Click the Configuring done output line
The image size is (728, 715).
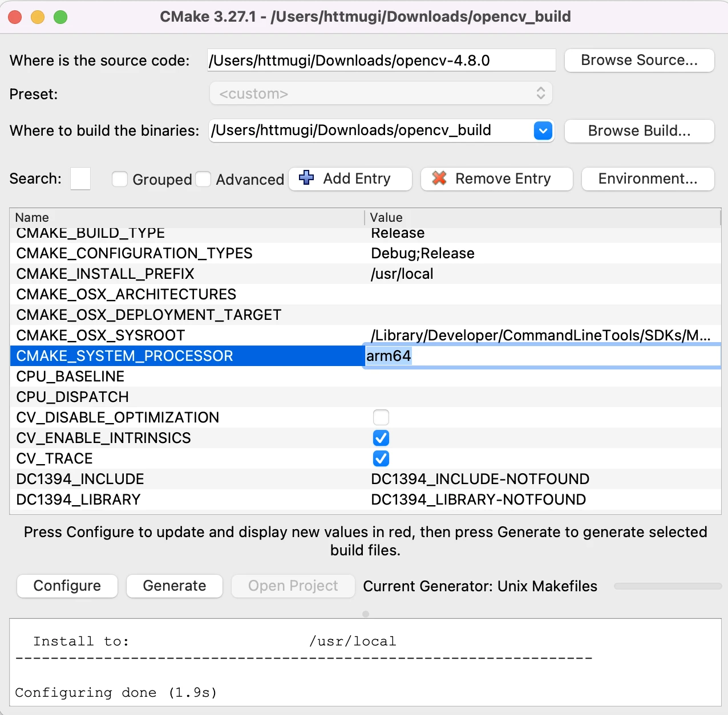coord(116,693)
